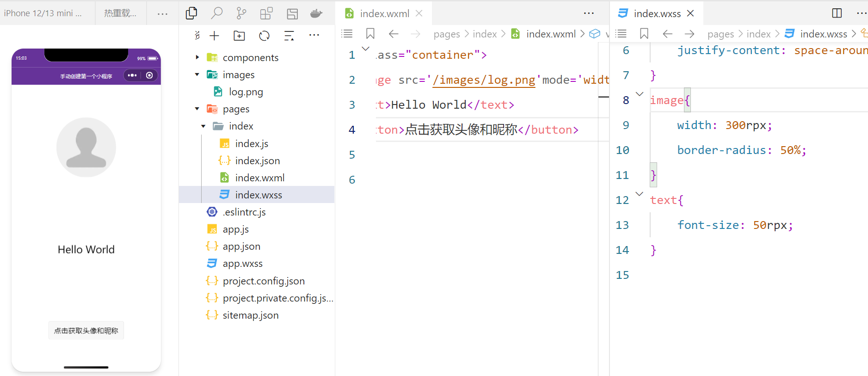Open index.wxml editor more actions ellipsis

click(589, 13)
